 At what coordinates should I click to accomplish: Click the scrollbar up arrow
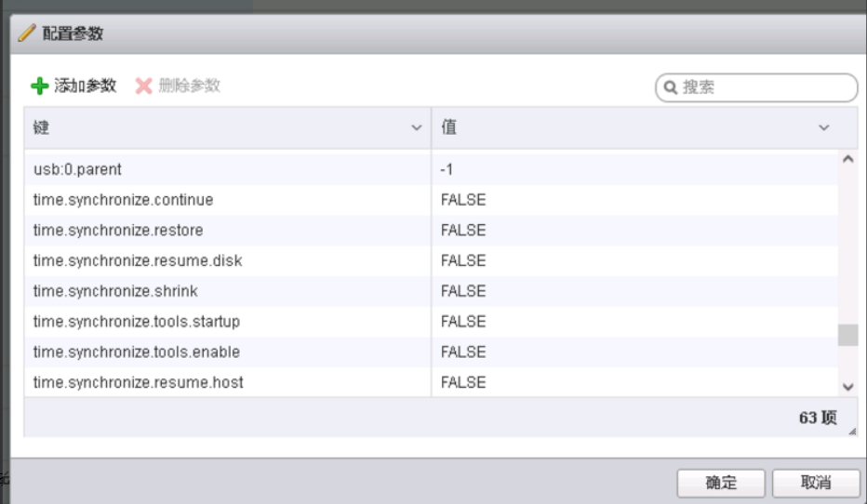click(x=847, y=159)
